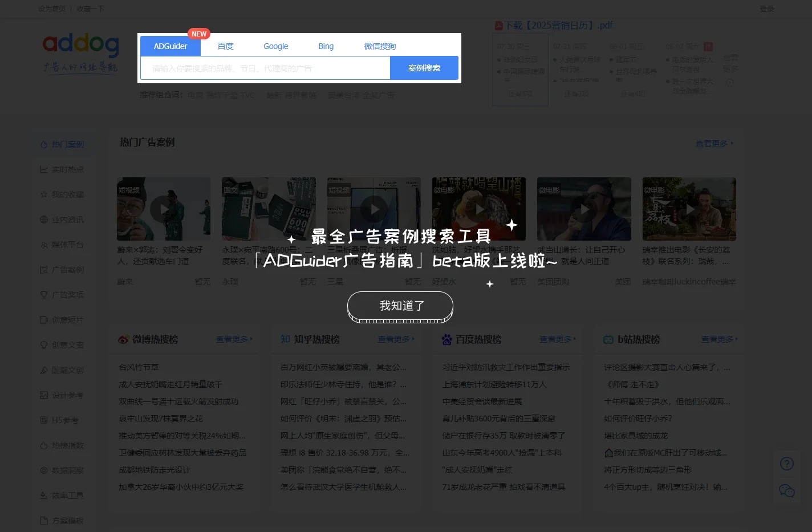Switch to the 微信搜狗 search tab
The width and height of the screenshot is (812, 532).
pyautogui.click(x=380, y=46)
